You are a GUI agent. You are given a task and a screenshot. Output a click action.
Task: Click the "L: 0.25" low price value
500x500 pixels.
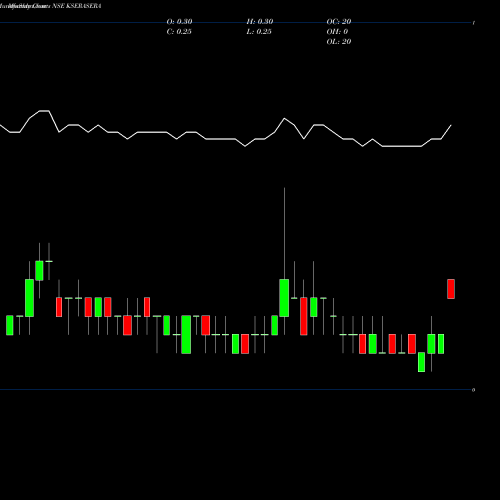[x=259, y=32]
